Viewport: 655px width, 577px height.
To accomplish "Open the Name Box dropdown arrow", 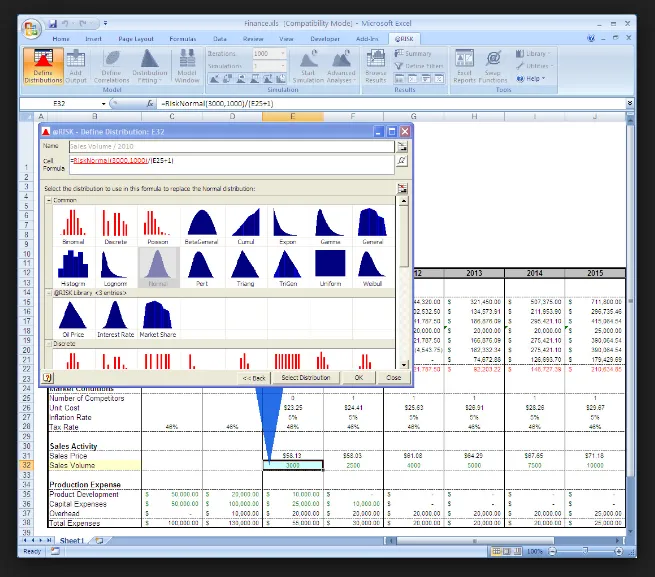I will [x=103, y=104].
